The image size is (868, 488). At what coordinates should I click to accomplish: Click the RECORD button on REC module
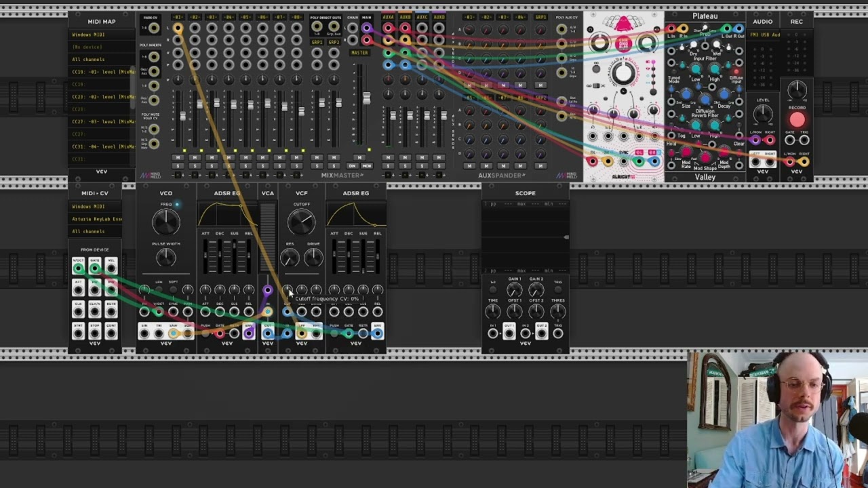coord(797,119)
